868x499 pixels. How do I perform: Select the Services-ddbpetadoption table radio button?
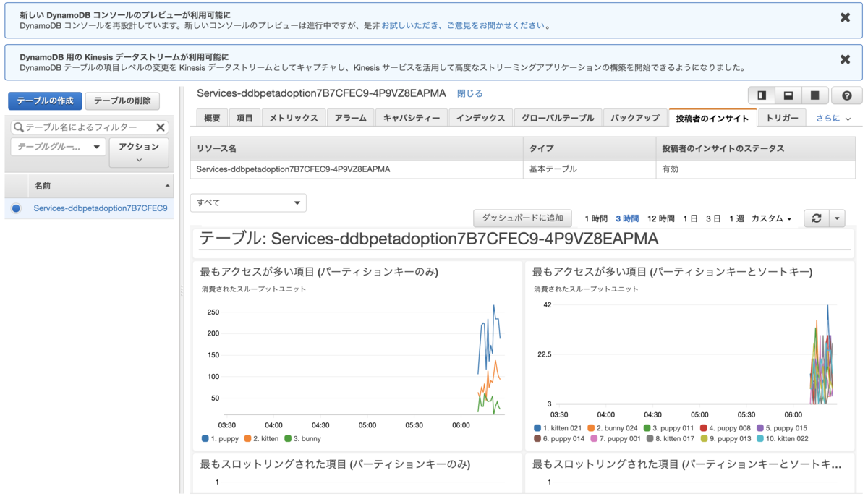[x=16, y=208]
